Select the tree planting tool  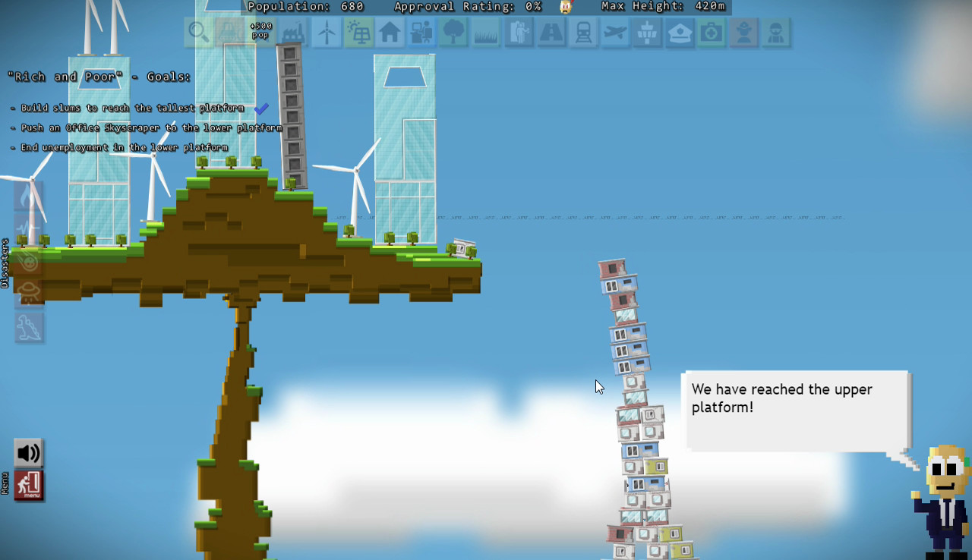[x=453, y=33]
